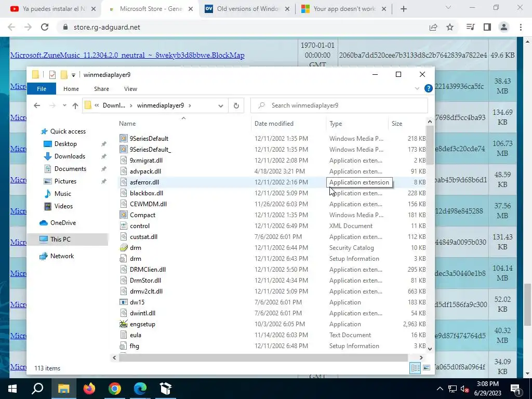
Task: Click the browser page vertical scrollbar
Action: 528,304
